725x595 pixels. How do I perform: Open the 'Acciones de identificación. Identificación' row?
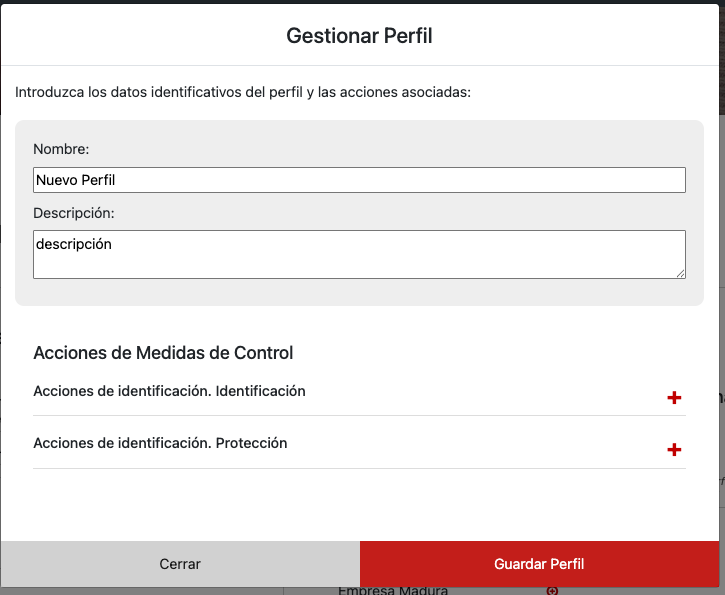pyautogui.click(x=169, y=391)
